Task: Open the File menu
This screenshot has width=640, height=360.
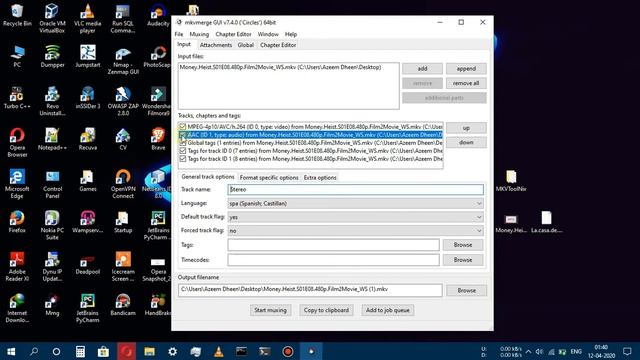Action: [x=179, y=34]
